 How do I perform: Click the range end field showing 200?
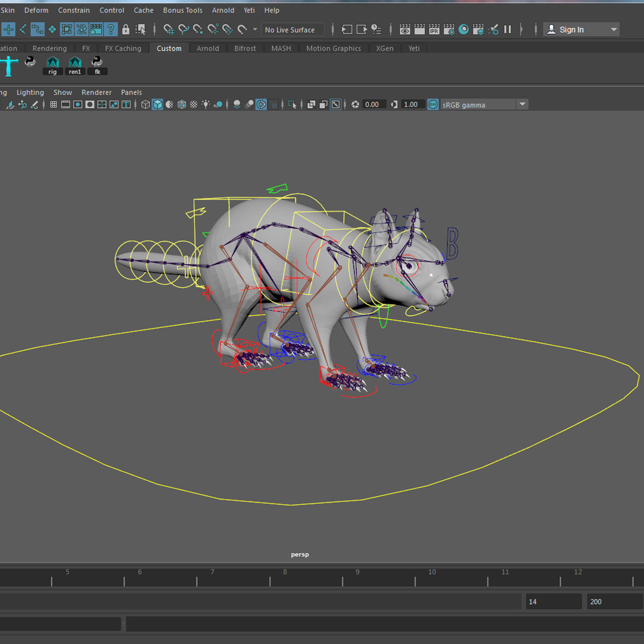click(x=615, y=602)
